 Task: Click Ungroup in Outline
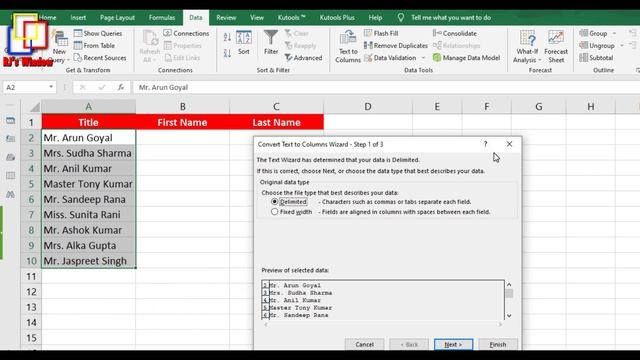[x=597, y=46]
